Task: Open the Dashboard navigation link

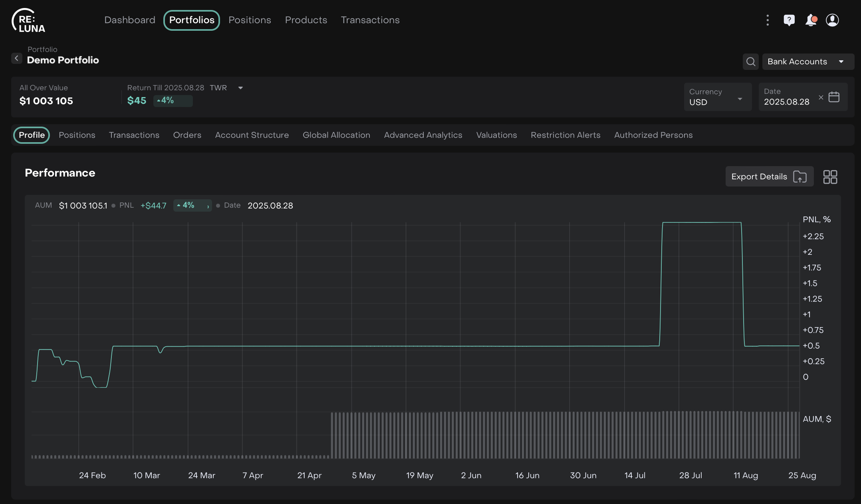Action: (x=129, y=20)
